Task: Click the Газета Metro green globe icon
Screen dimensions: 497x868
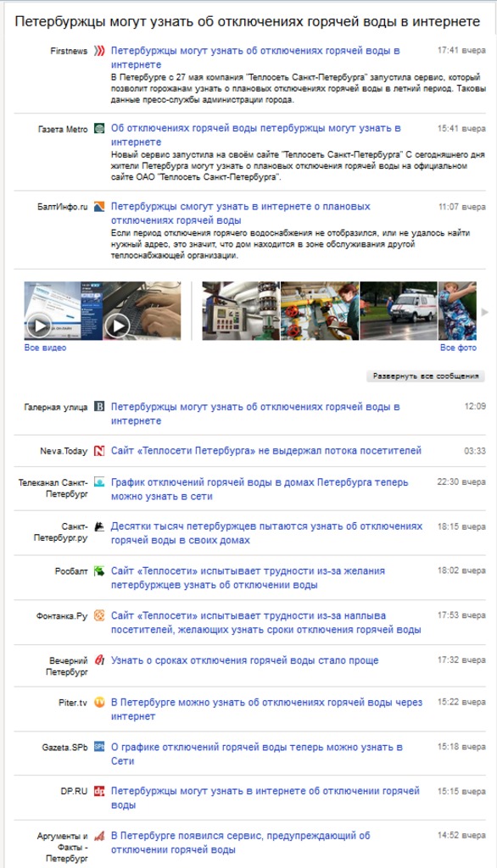Action: click(99, 129)
